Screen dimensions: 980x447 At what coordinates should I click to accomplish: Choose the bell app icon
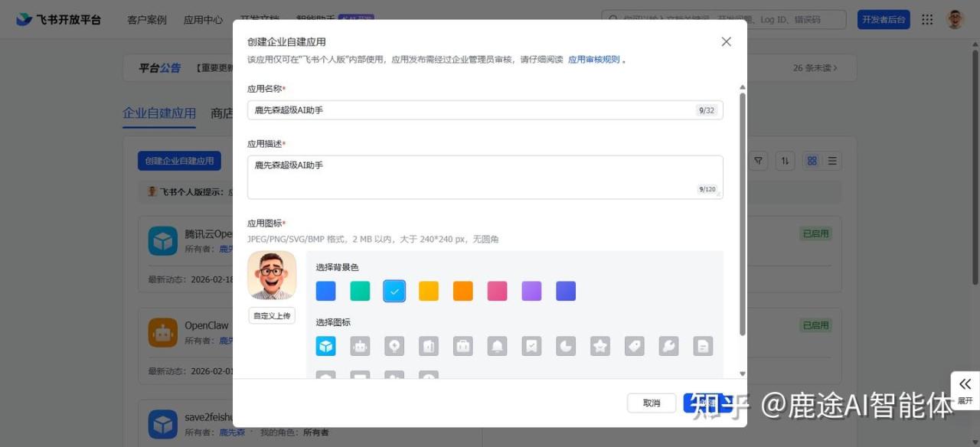pos(497,347)
